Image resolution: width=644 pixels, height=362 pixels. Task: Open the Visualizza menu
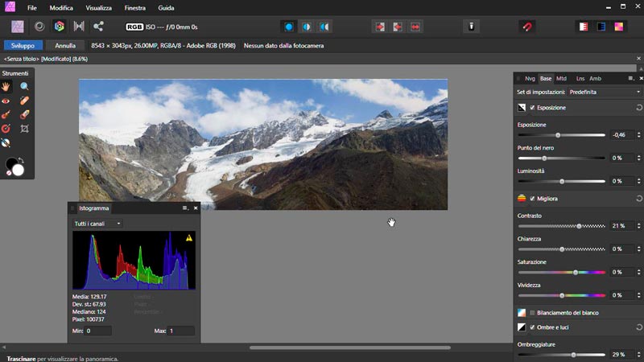(x=98, y=8)
